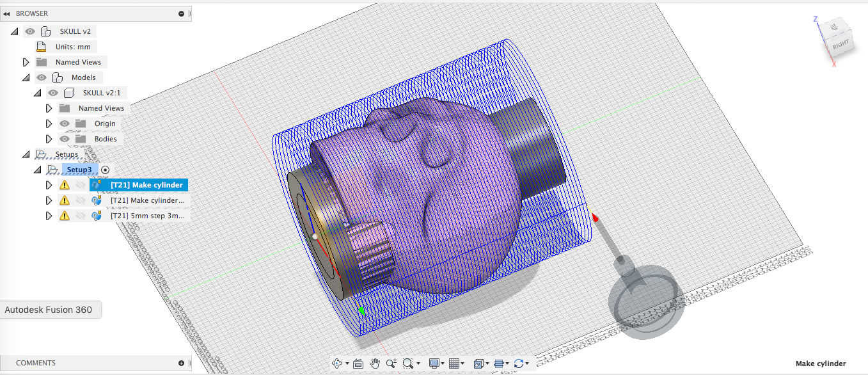The image size is (868, 375).
Task: Show the Origin folder visibility
Action: point(64,123)
